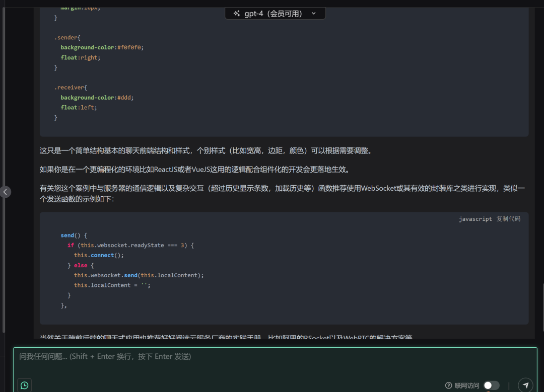Click the help icon beside 联网访问
This screenshot has height=392, width=544.
(449, 385)
